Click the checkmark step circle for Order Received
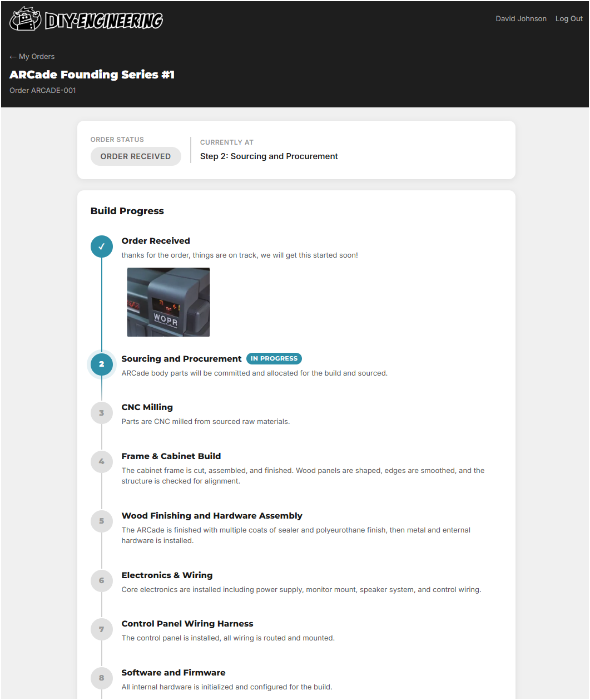The width and height of the screenshot is (590, 700). (102, 246)
